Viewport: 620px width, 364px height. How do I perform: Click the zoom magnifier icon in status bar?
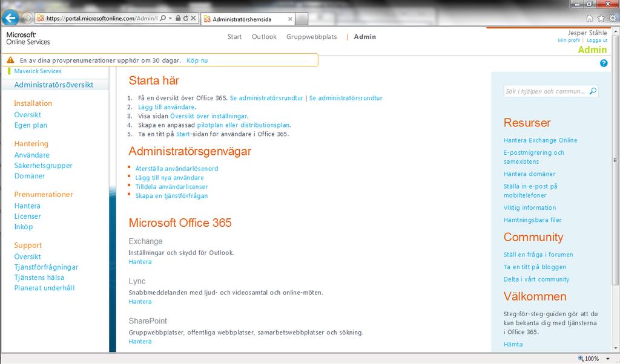point(581,359)
